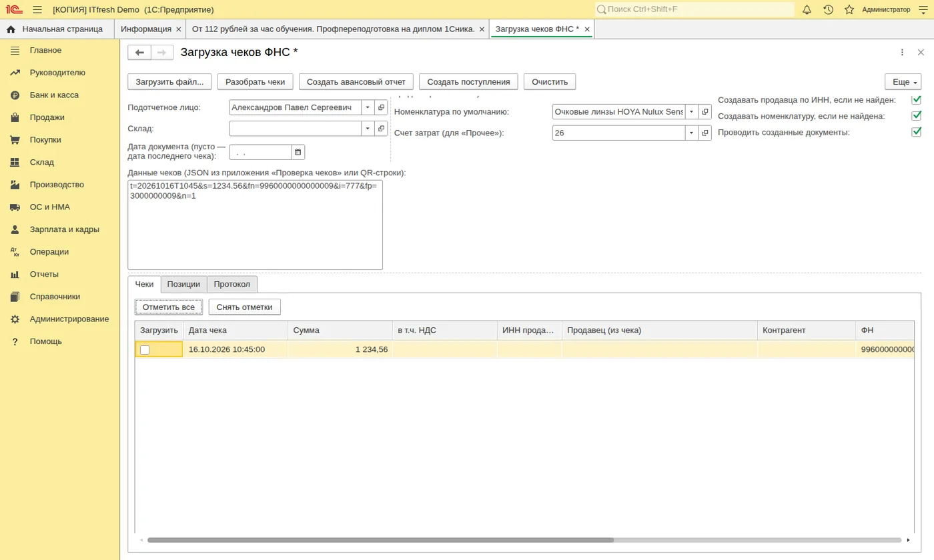Switch to the Протокол tab
Screen dimensions: 934x560
pyautogui.click(x=232, y=284)
